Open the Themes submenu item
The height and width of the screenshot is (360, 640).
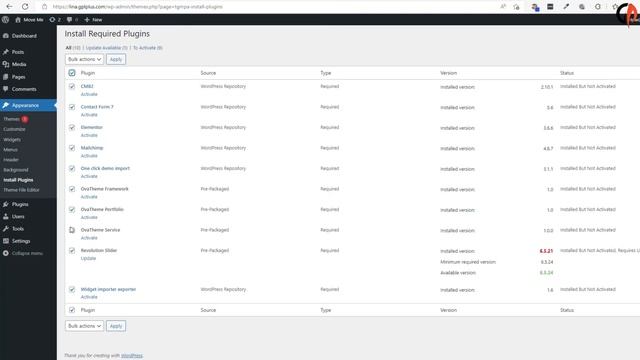pyautogui.click(x=11, y=119)
